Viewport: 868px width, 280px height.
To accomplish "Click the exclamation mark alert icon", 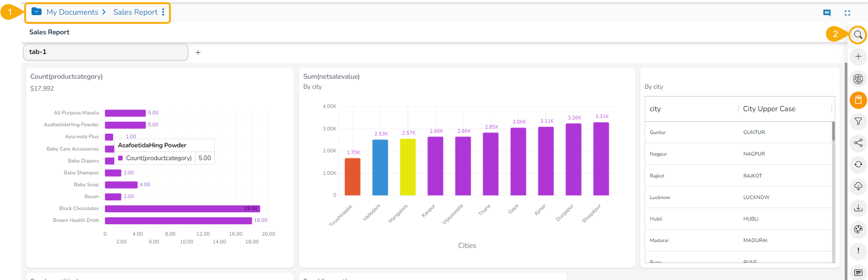I will (x=858, y=251).
